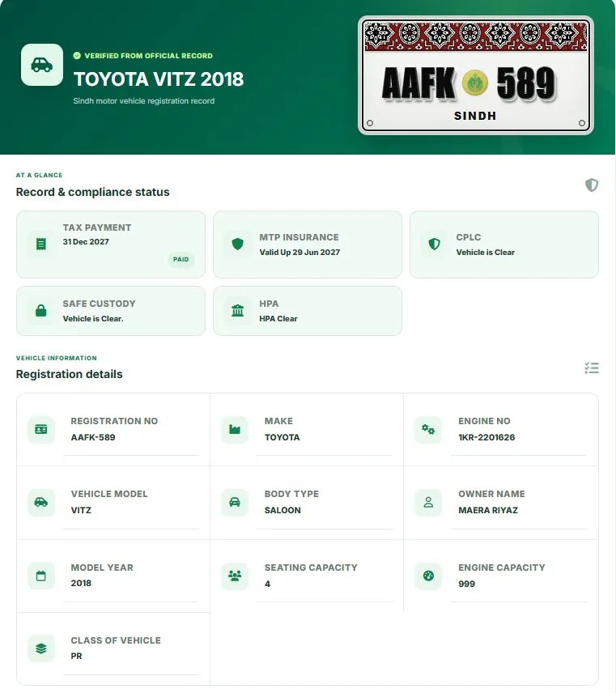Click the HPA Clear status text

pyautogui.click(x=278, y=319)
